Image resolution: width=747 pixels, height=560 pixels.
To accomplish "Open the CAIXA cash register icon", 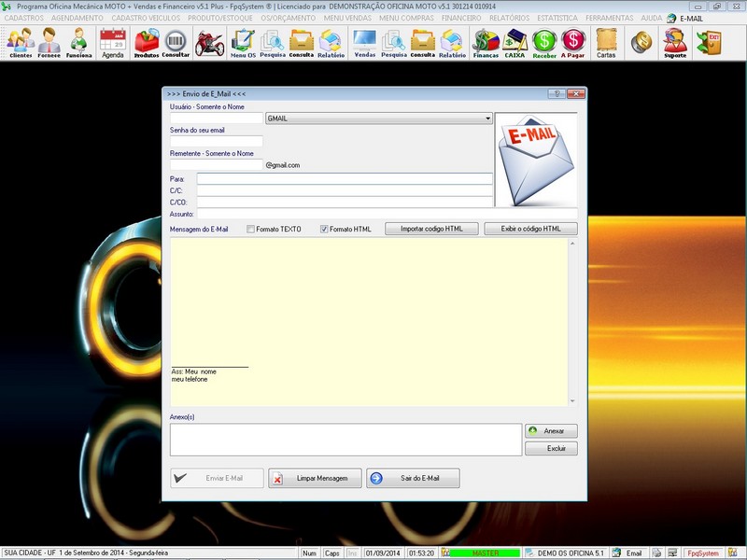I will point(514,42).
